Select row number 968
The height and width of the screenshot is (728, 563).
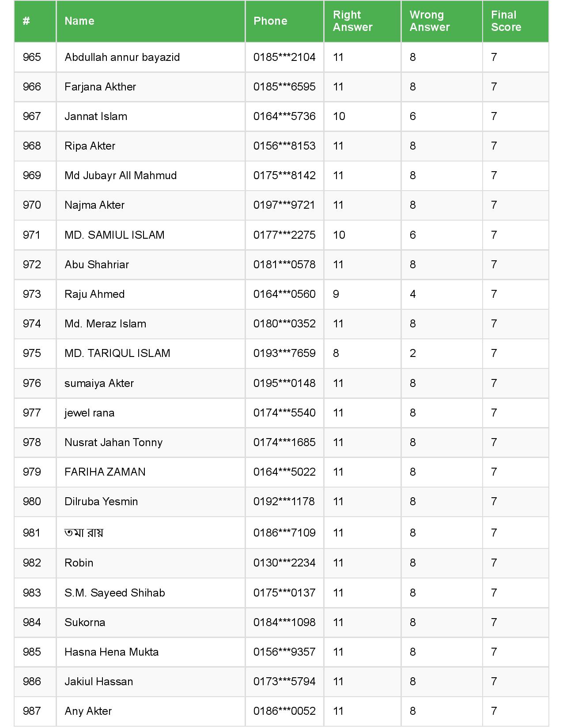(x=32, y=146)
